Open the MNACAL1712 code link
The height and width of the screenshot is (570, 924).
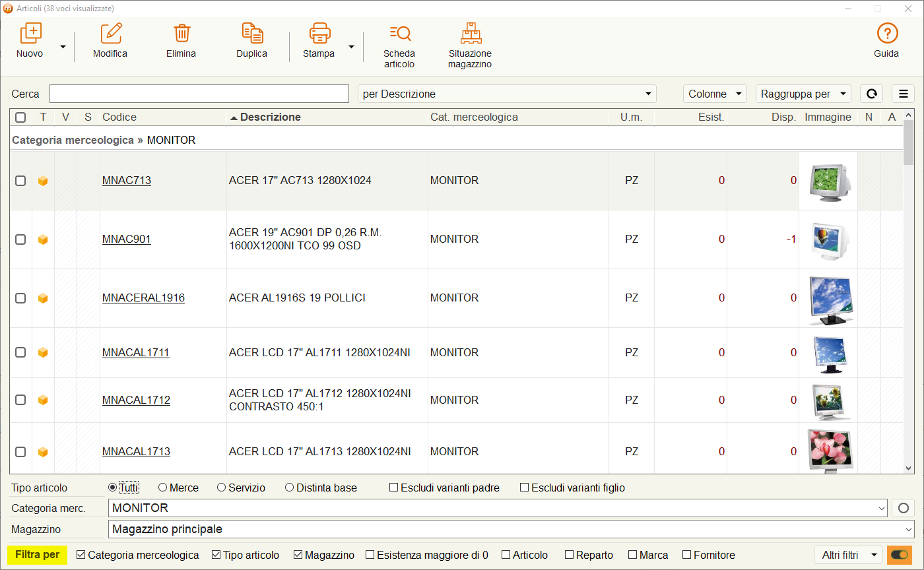click(136, 400)
